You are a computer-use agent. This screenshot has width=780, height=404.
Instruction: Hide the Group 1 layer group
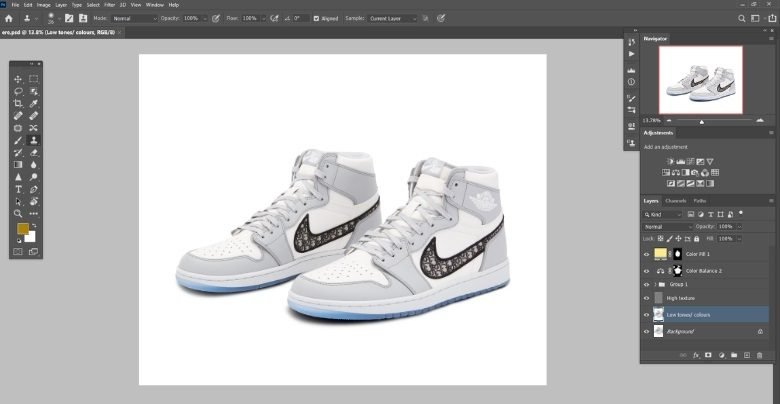click(647, 285)
